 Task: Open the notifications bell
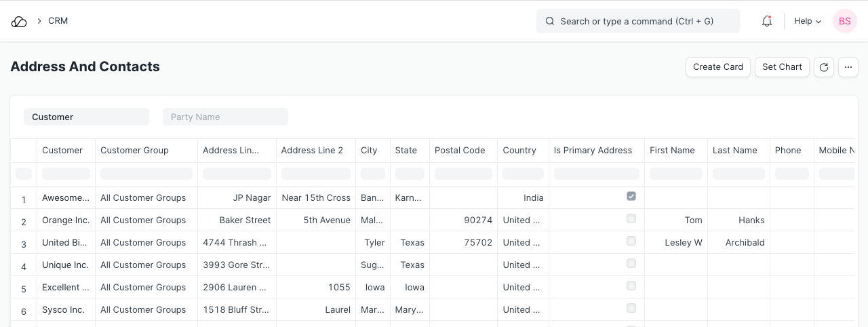click(x=767, y=21)
